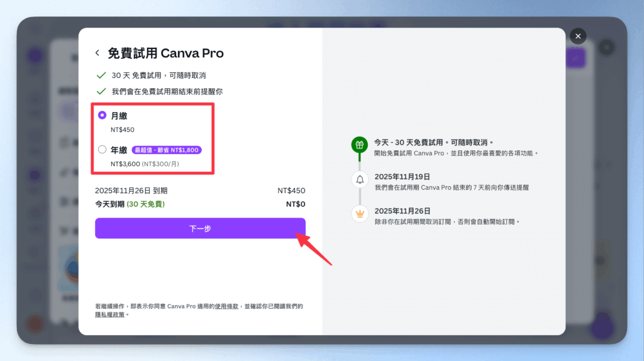Click 我們會在免費試用期結束前提醒你 line

coord(167,92)
